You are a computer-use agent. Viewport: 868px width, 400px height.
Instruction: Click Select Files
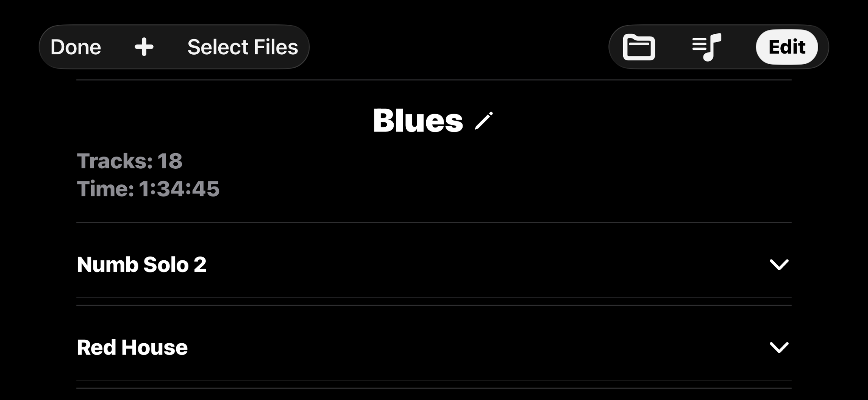point(242,47)
